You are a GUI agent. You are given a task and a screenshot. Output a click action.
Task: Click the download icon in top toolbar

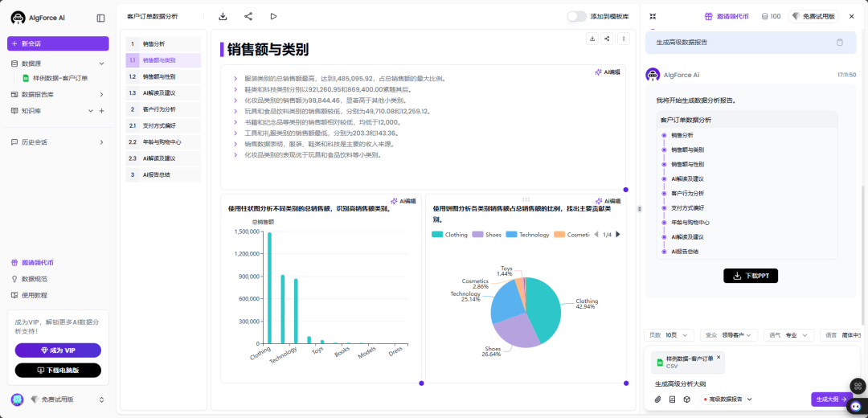[223, 17]
